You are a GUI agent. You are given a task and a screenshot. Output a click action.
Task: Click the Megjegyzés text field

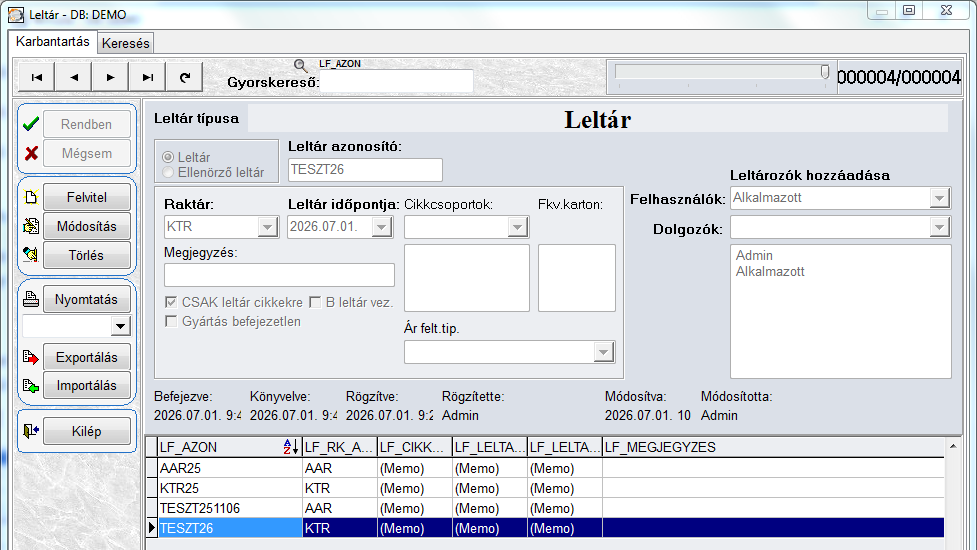coord(279,275)
